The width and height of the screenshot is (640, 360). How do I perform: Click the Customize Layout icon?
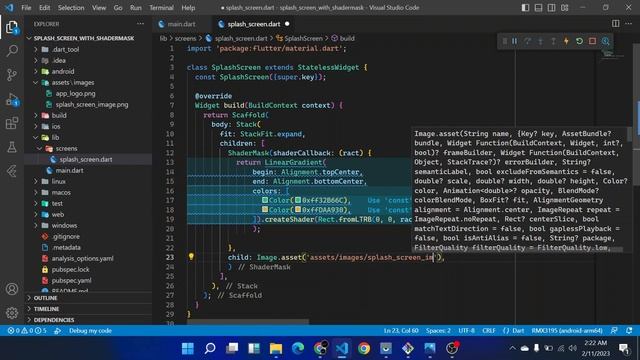tap(564, 7)
